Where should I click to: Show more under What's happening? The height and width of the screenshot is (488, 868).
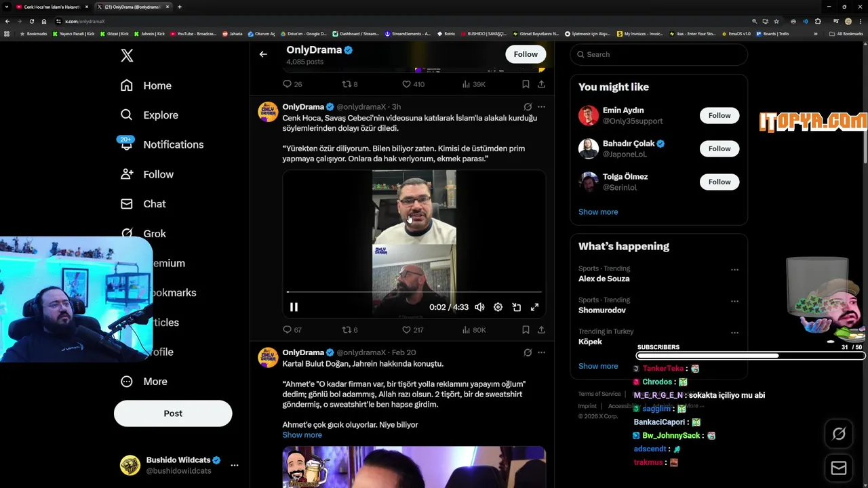[598, 366]
